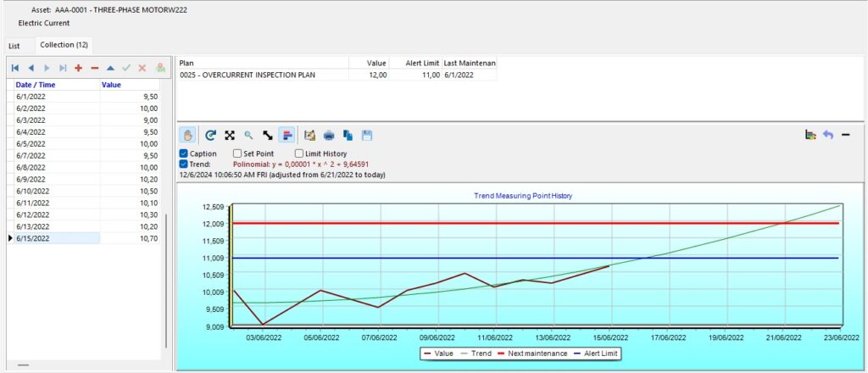Enable the Set Point checkbox
The height and width of the screenshot is (373, 868).
pos(237,153)
